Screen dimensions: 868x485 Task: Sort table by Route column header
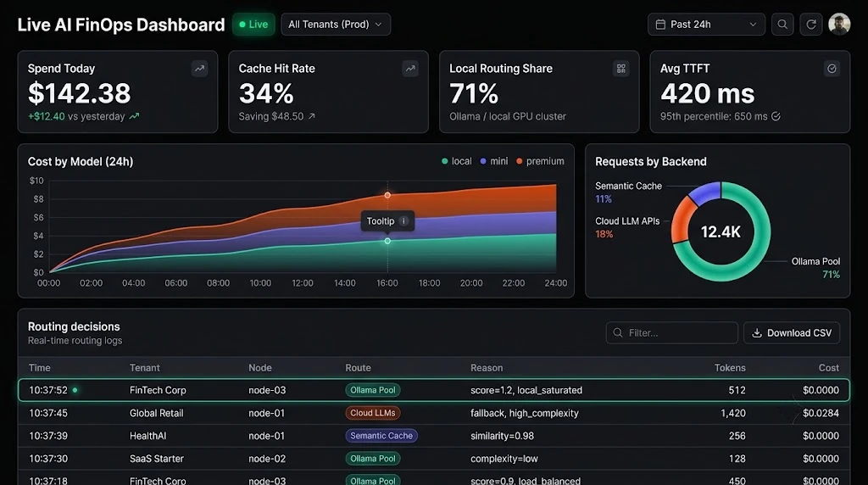(x=359, y=368)
